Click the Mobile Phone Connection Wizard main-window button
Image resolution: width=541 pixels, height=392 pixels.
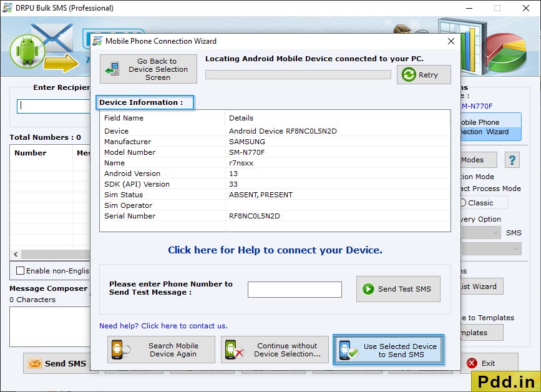[x=490, y=127]
